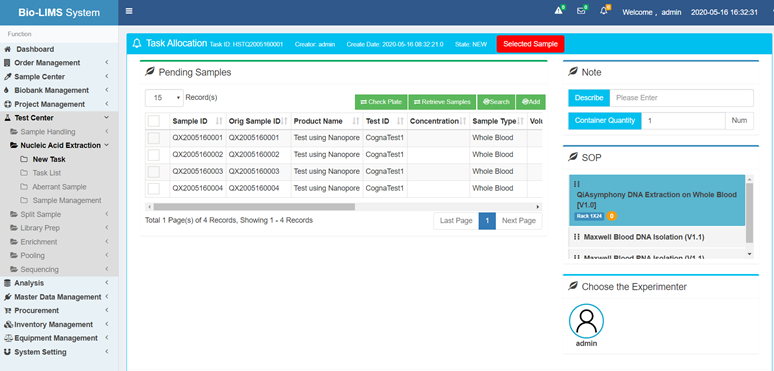Click the green Add button
Viewport: 774px width, 371px height.
(531, 102)
